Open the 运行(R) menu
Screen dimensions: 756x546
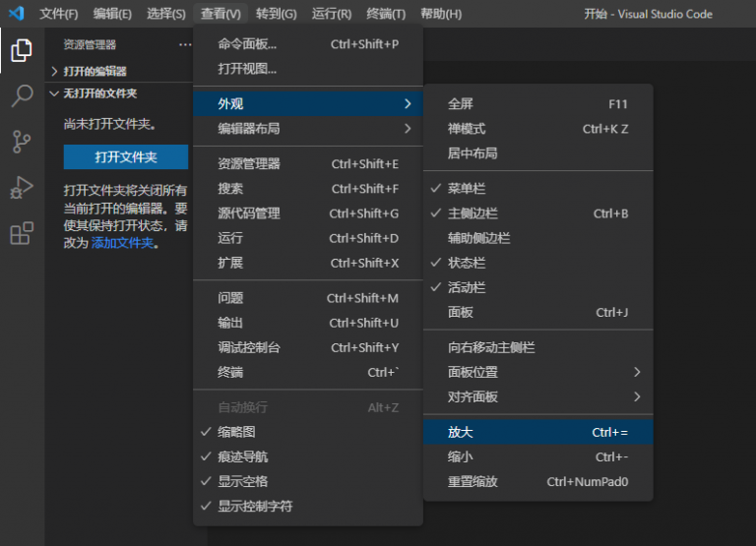pyautogui.click(x=331, y=14)
